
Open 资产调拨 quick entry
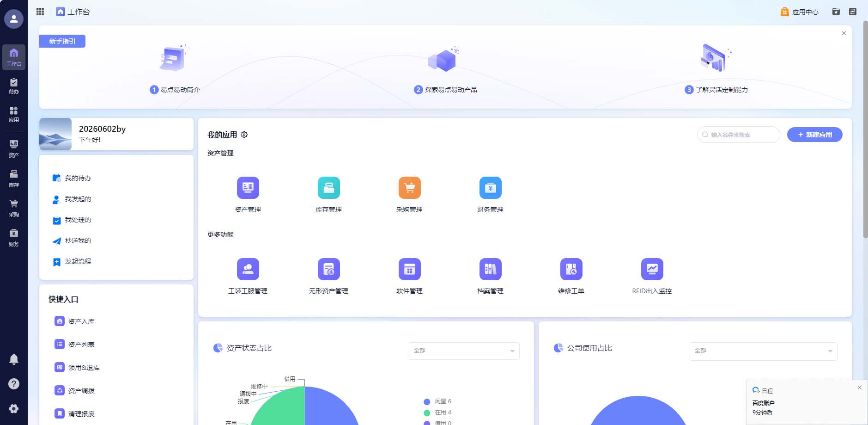point(75,391)
